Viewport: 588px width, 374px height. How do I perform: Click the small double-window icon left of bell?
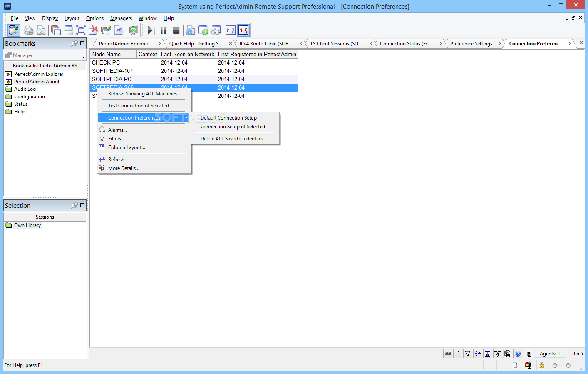click(x=448, y=354)
